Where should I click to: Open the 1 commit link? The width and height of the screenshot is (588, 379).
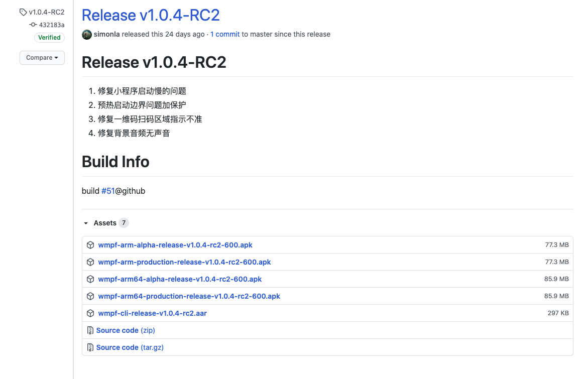[224, 34]
